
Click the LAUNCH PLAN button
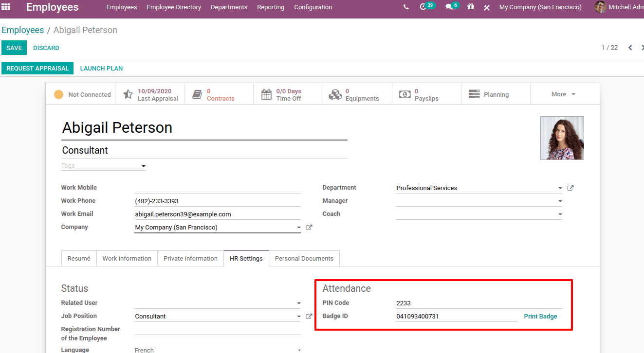click(101, 69)
